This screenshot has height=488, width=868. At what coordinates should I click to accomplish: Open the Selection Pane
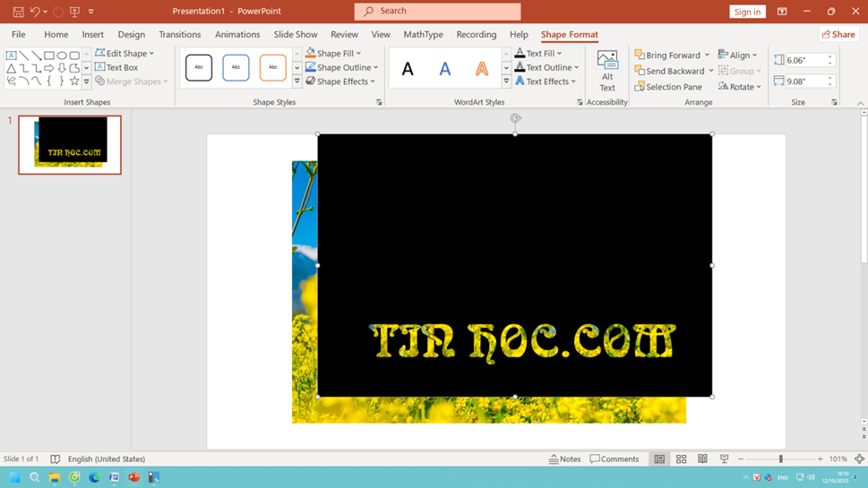[x=668, y=87]
